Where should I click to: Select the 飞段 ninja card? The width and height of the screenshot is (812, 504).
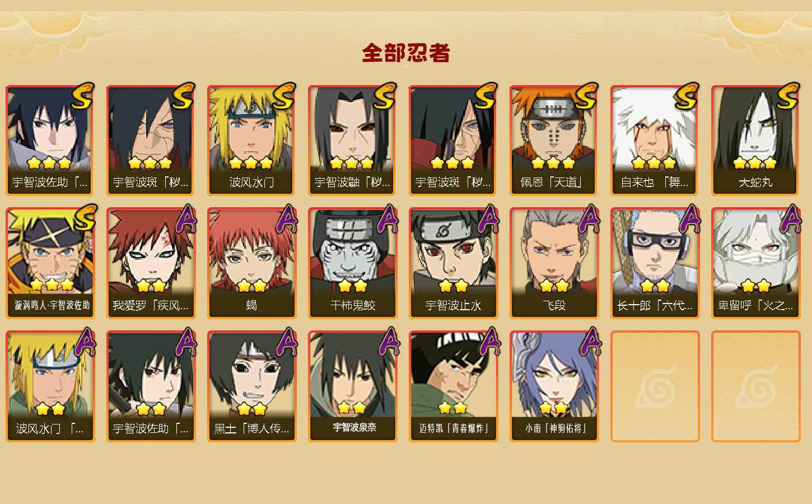pos(554,263)
